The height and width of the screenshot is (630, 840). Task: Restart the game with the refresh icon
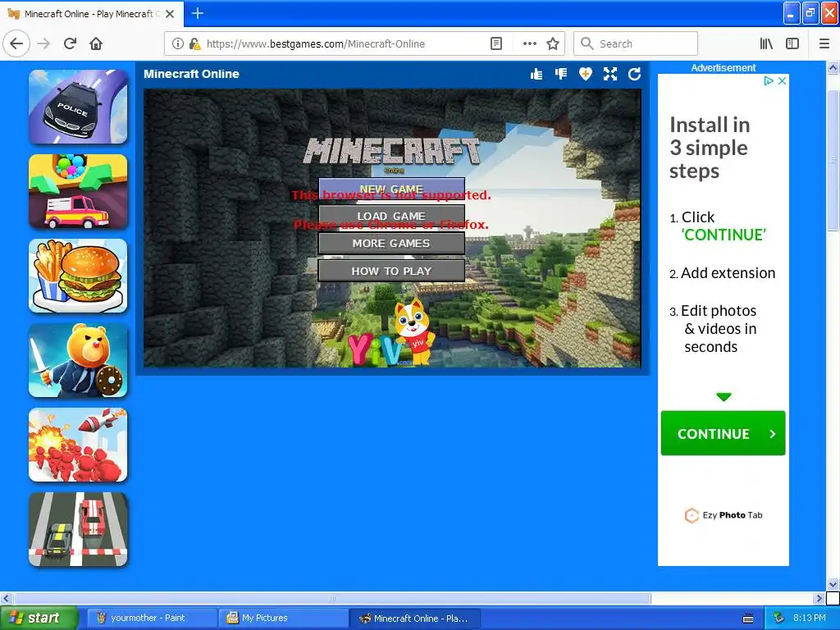pos(634,74)
